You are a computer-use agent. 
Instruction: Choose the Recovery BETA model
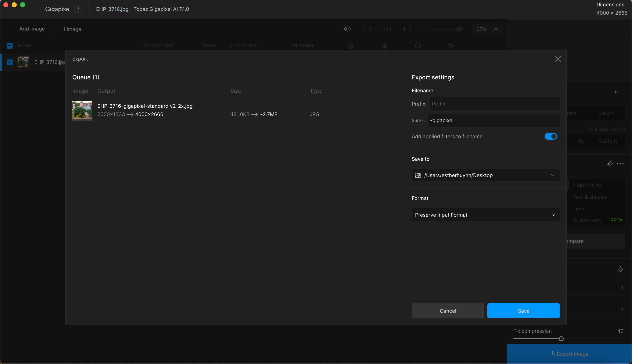coord(598,220)
